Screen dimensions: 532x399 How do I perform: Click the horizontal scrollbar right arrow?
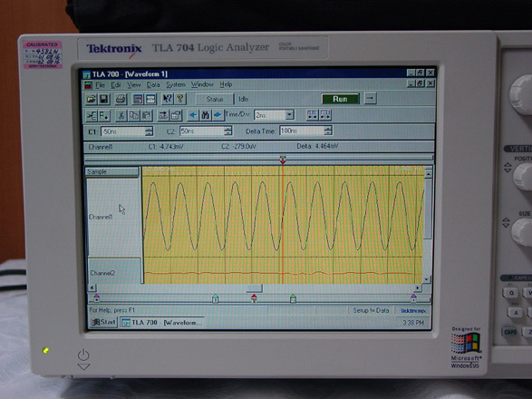[418, 288]
